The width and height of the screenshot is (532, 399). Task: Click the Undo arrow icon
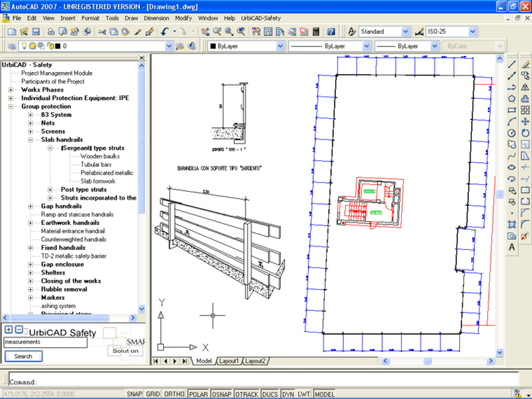click(165, 31)
